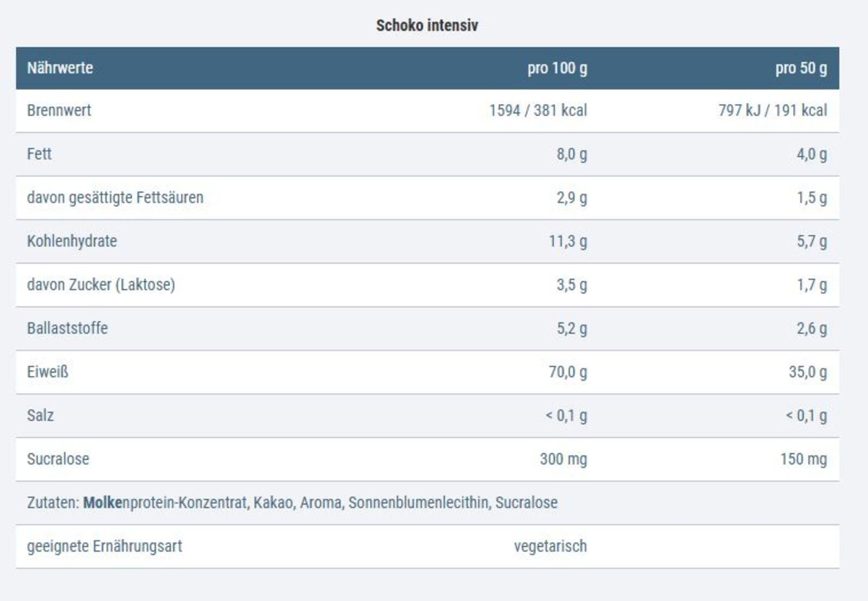
Task: Select the 'Ballaststoffe' row label
Action: click(x=67, y=328)
